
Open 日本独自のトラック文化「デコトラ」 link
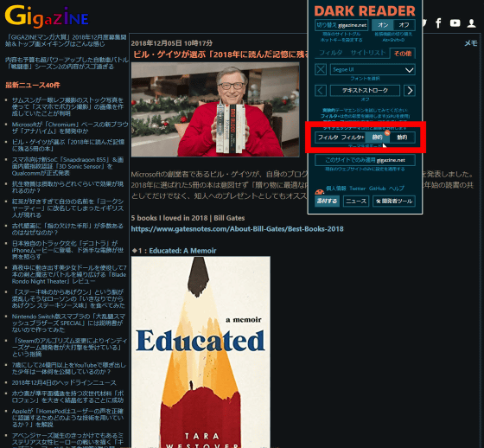[x=67, y=250]
